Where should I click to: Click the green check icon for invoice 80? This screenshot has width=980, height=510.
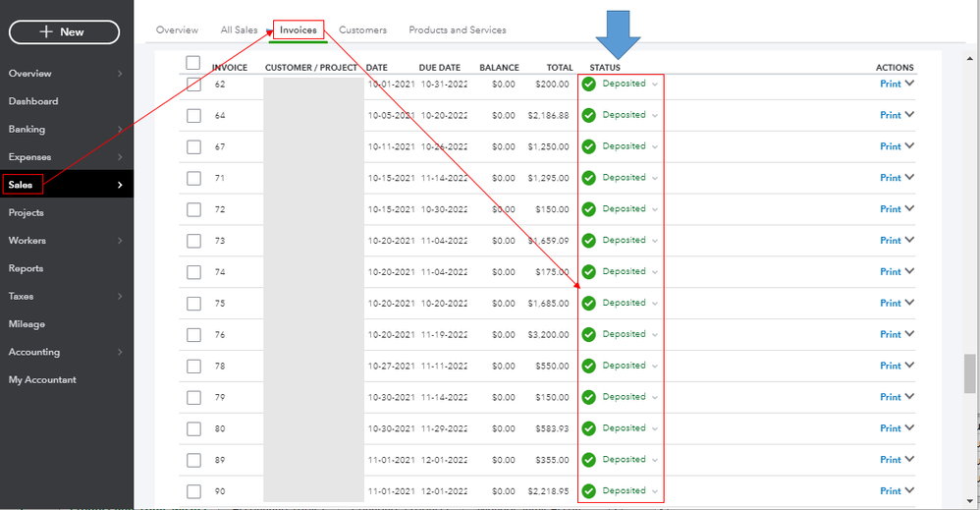(589, 428)
